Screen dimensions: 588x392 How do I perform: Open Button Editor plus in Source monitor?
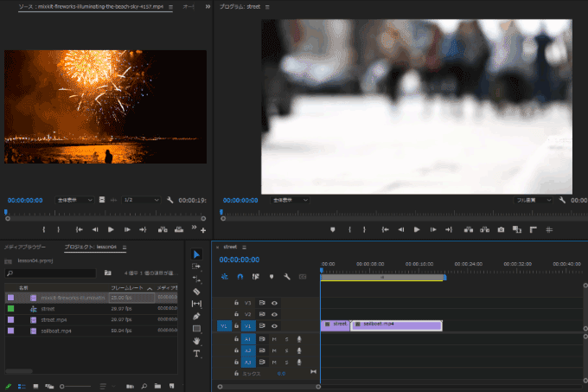coord(203,230)
